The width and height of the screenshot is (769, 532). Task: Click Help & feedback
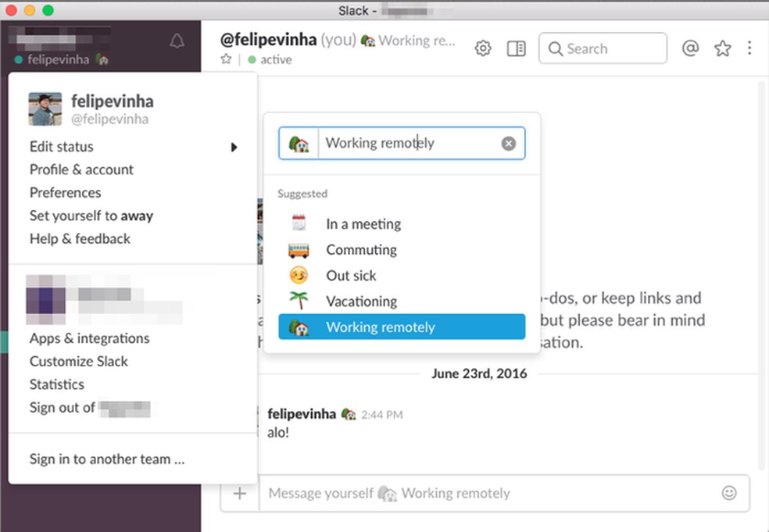tap(80, 238)
